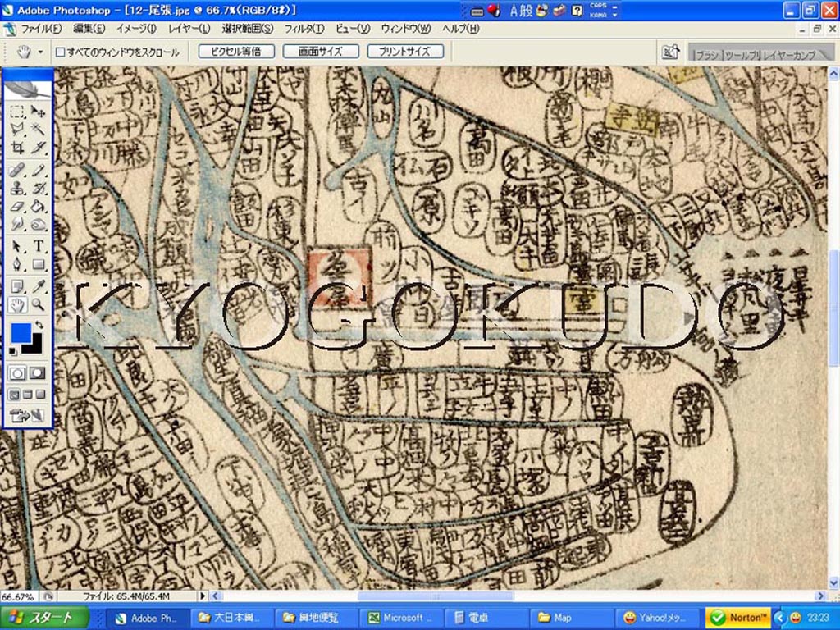Open the 編集 (Edit) menu
This screenshot has width=840, height=630.
(89, 29)
